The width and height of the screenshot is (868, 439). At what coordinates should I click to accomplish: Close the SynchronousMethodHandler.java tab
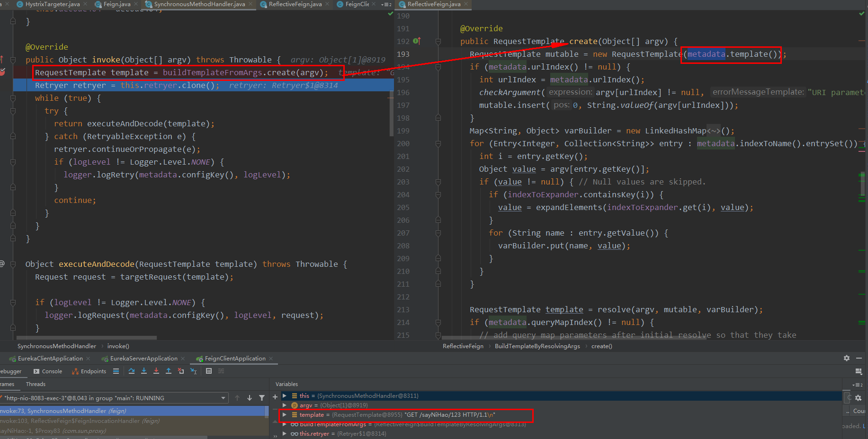coord(251,4)
